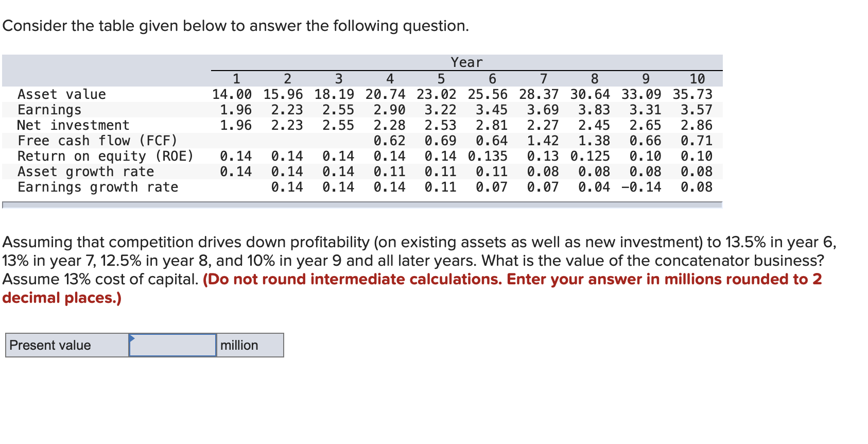
Task: Click the Present value input field
Action: [x=172, y=345]
